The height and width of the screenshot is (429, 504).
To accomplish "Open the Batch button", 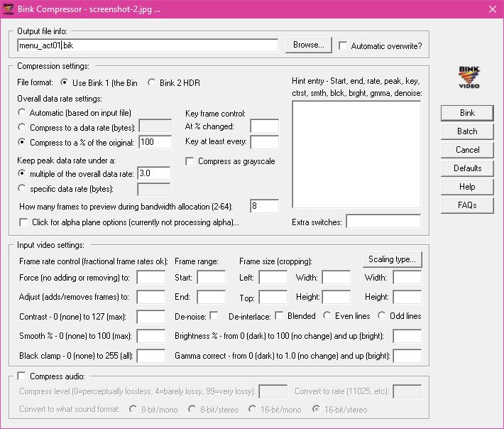I will [467, 131].
